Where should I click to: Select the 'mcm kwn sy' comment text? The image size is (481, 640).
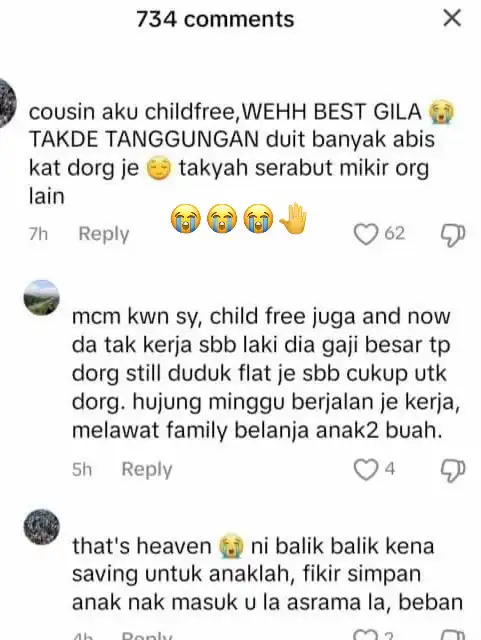tap(266, 373)
